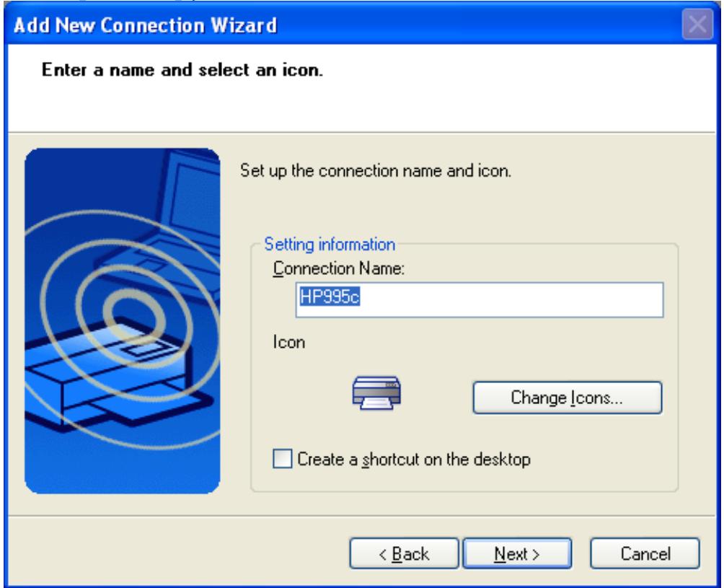Click the 'Enter a name and select an icon' heading
Image resolution: width=724 pixels, height=588 pixels.
pyautogui.click(x=181, y=72)
